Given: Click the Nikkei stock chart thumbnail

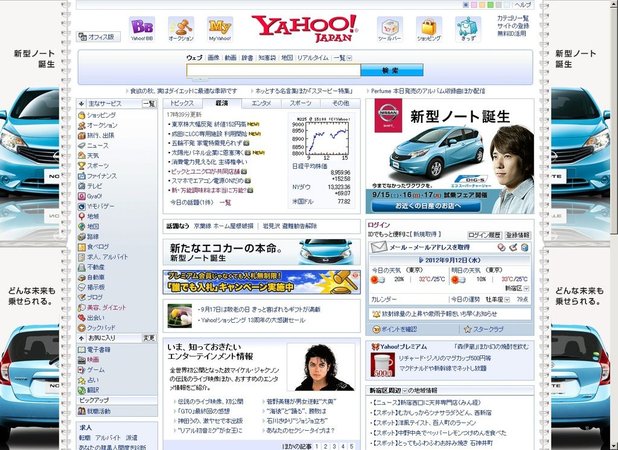Looking at the screenshot, I should click(x=321, y=138).
